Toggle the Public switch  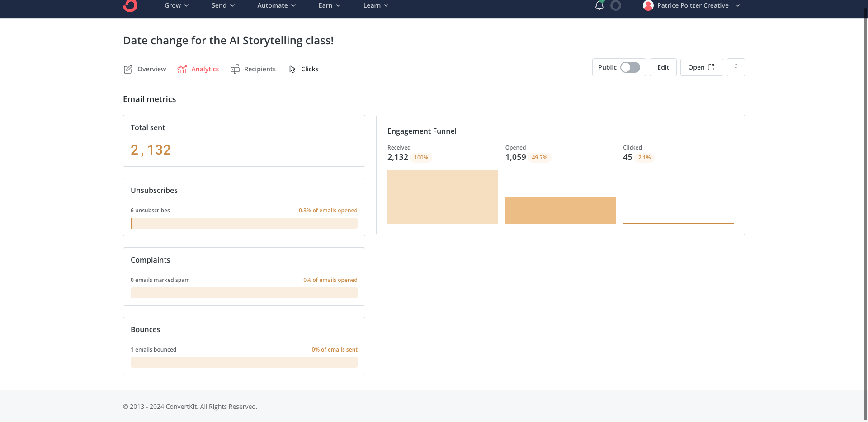click(630, 67)
